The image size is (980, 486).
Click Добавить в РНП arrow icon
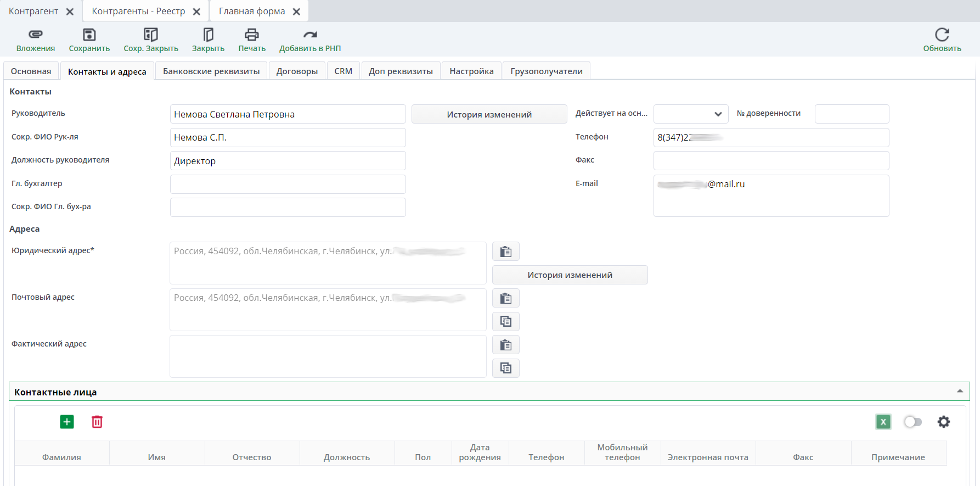(310, 35)
